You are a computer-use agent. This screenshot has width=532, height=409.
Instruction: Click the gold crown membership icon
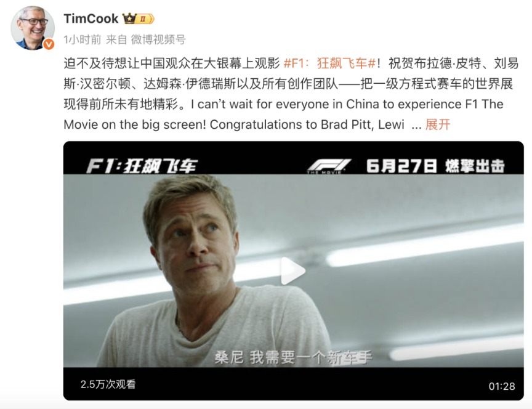129,18
